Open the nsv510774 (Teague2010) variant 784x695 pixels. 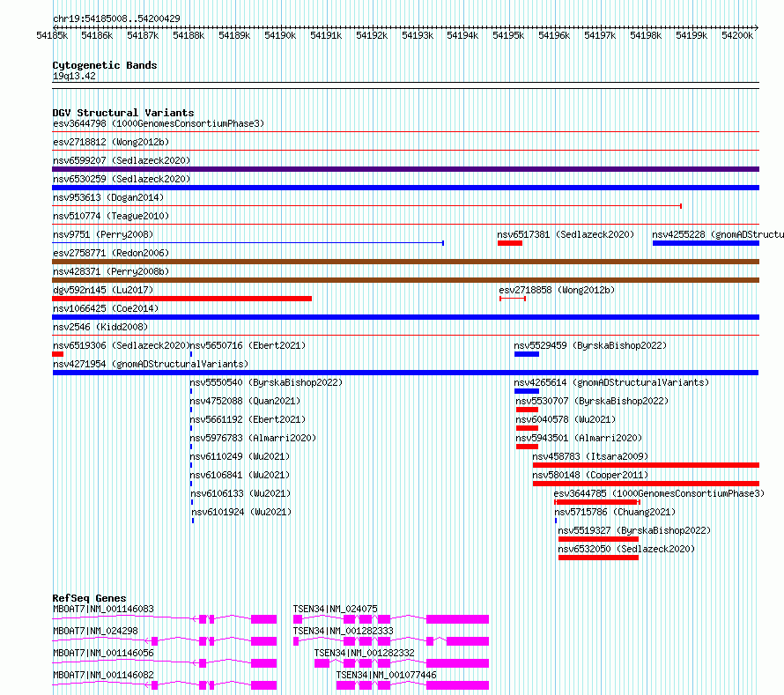point(111,216)
